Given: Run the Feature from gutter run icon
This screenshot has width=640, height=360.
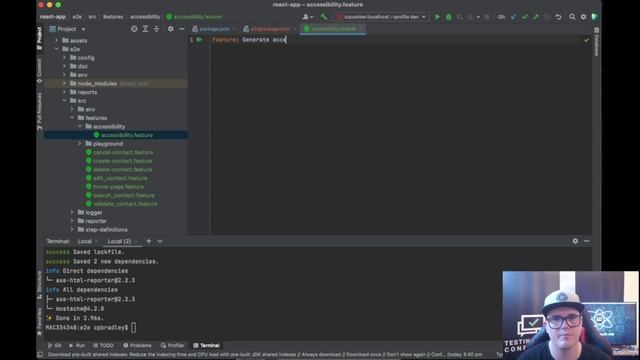Looking at the screenshot, I should [x=200, y=40].
